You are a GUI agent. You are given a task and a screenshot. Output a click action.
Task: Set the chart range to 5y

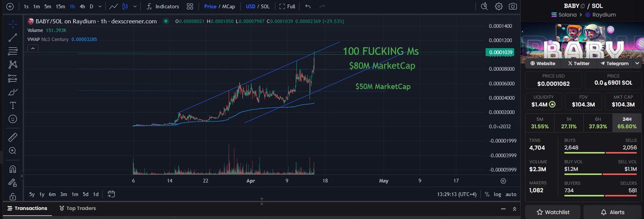tap(32, 194)
